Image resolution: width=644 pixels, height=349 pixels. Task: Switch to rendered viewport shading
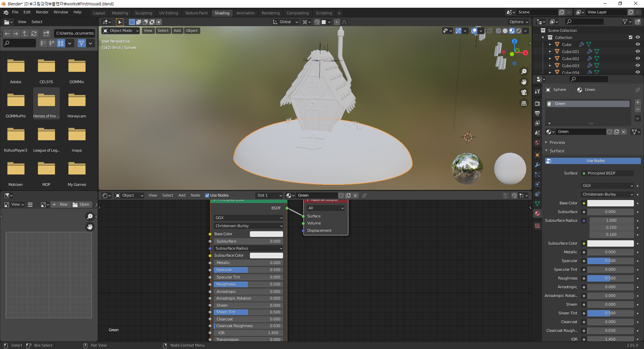519,31
